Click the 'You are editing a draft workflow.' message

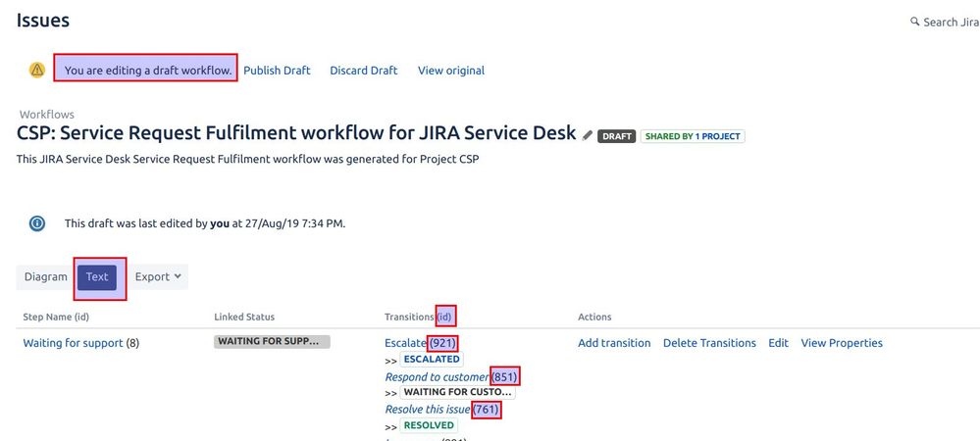coord(147,71)
